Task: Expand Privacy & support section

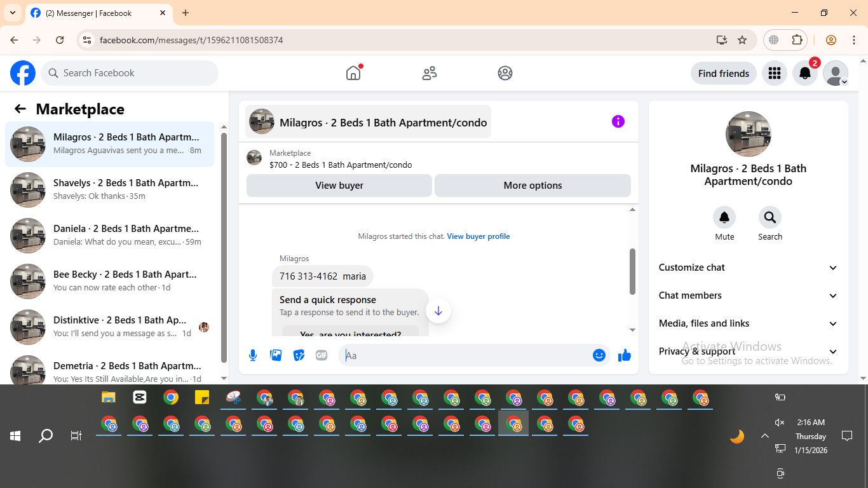Action: click(x=748, y=351)
